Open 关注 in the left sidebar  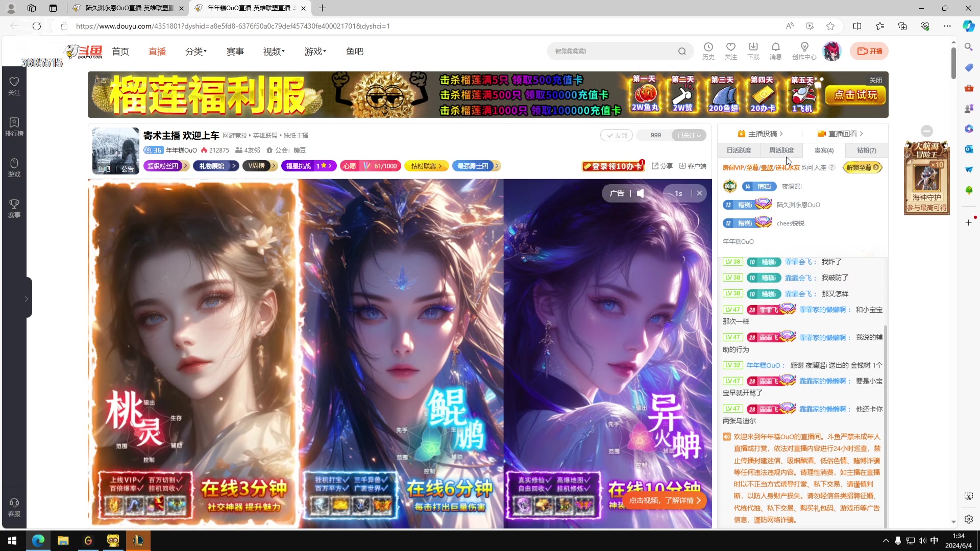(x=14, y=86)
